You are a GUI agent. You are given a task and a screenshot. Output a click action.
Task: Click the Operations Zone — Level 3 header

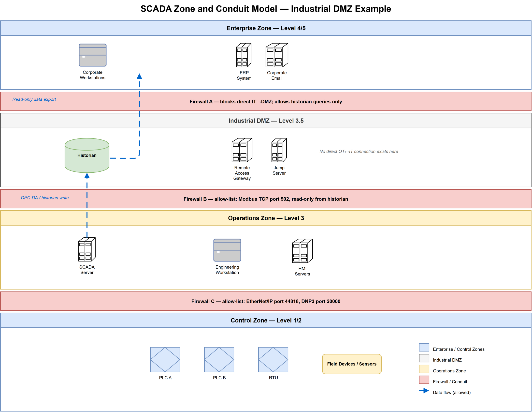pos(266,218)
